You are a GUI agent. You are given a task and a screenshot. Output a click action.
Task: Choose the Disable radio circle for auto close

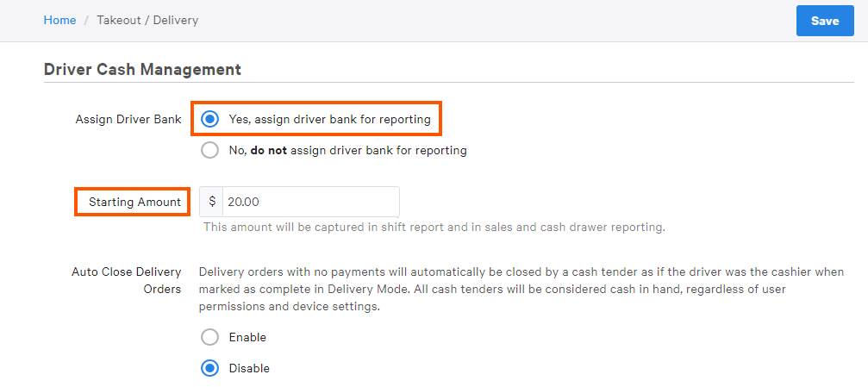pos(209,368)
